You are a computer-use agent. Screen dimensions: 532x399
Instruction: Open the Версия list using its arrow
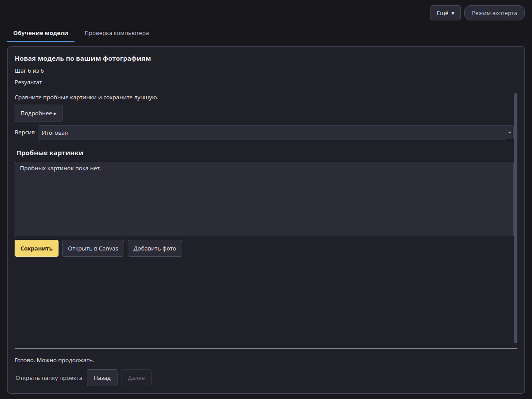[510, 133]
